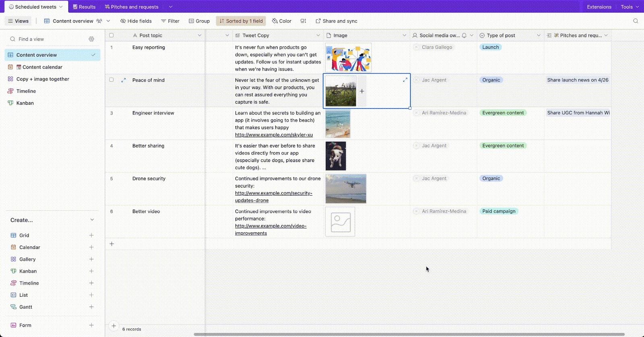Switch to Results table tab
The image size is (644, 337).
point(84,7)
